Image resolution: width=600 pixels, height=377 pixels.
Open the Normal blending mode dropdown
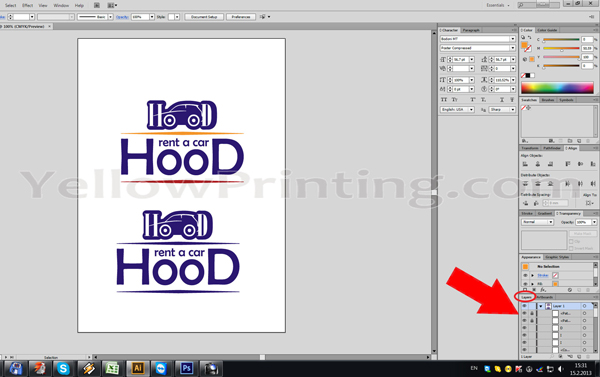coord(538,222)
